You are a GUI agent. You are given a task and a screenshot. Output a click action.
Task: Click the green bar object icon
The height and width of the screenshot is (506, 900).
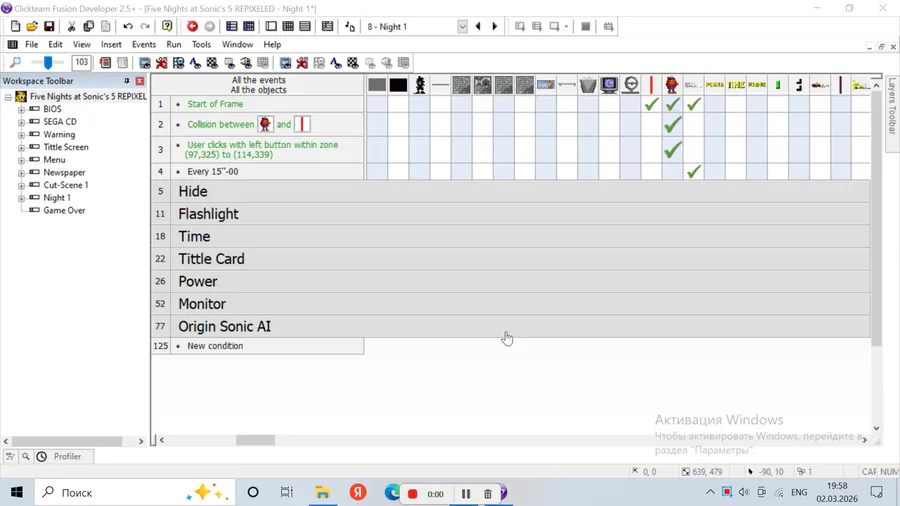click(778, 85)
